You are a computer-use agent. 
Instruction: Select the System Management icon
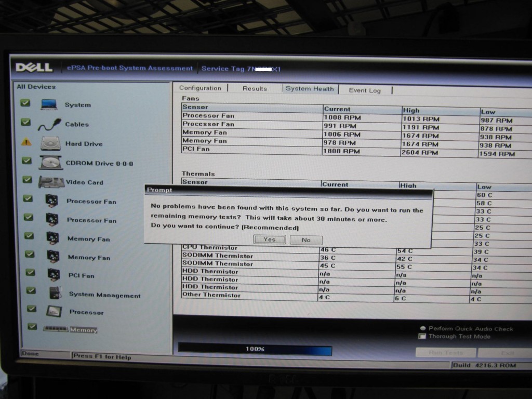pyautogui.click(x=55, y=293)
